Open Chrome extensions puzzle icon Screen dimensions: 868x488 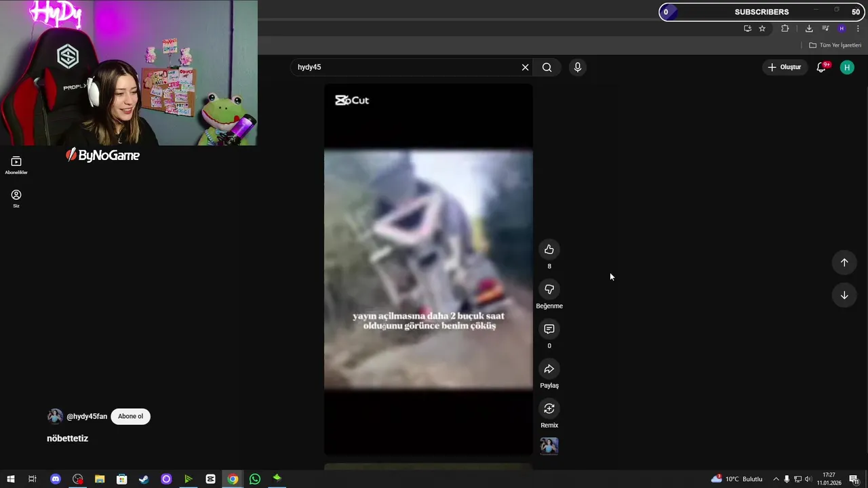[785, 28]
